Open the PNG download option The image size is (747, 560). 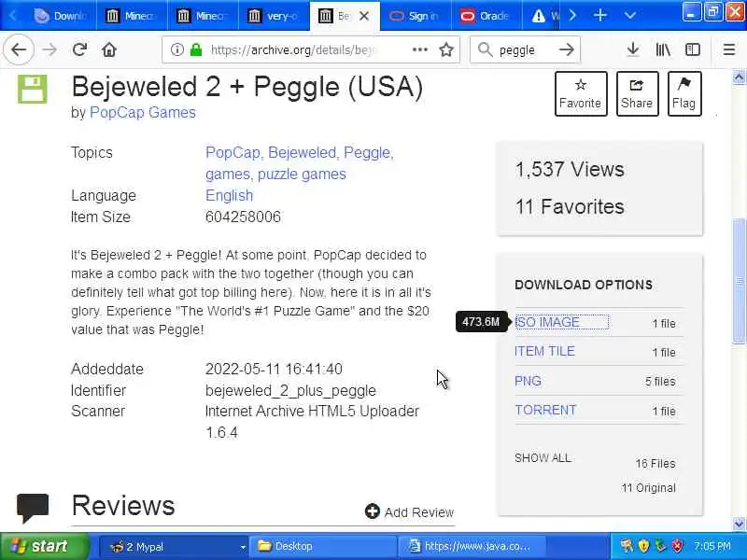[x=528, y=381]
